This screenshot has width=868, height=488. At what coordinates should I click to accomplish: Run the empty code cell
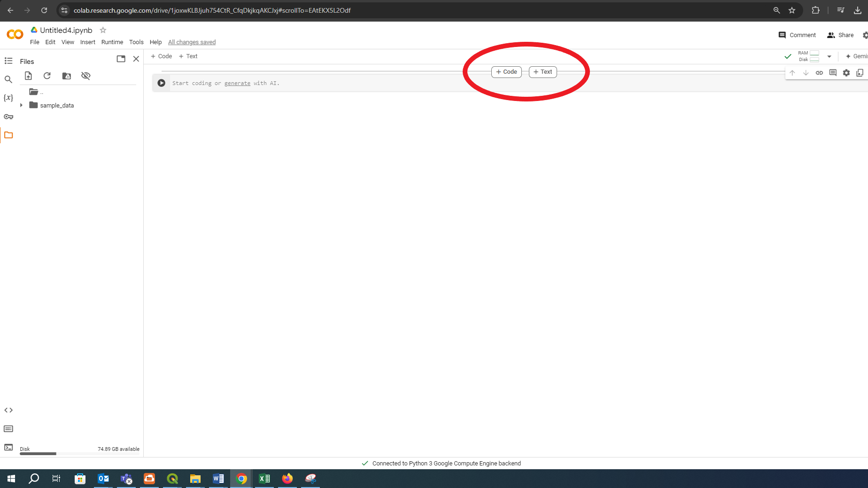(161, 83)
